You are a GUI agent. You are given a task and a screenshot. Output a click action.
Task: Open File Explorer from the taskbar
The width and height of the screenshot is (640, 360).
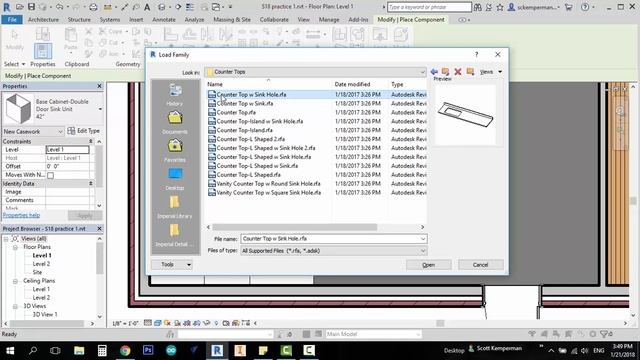pyautogui.click(x=79, y=350)
